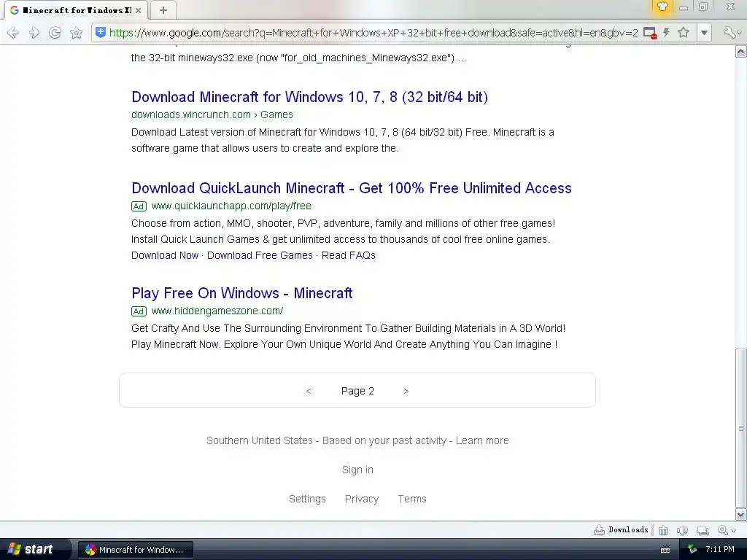Image resolution: width=747 pixels, height=560 pixels.
Task: Open the Privacy footer link
Action: coord(362,499)
